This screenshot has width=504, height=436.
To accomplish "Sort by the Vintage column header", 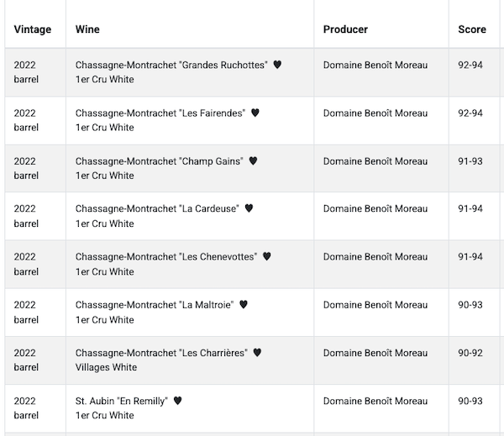I will 33,29.
